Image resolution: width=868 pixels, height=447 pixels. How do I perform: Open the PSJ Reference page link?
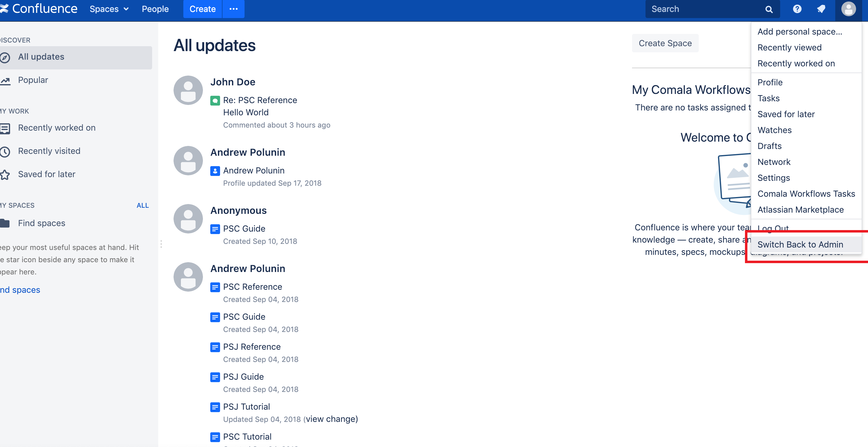pos(252,347)
